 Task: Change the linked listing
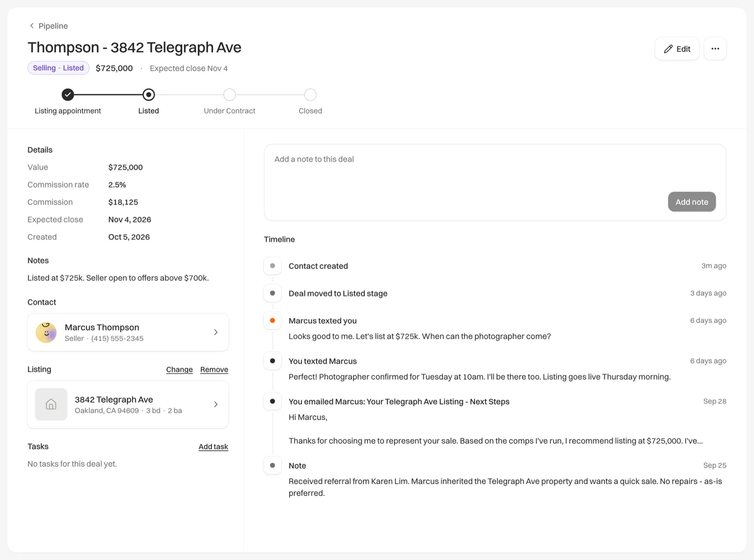point(179,370)
